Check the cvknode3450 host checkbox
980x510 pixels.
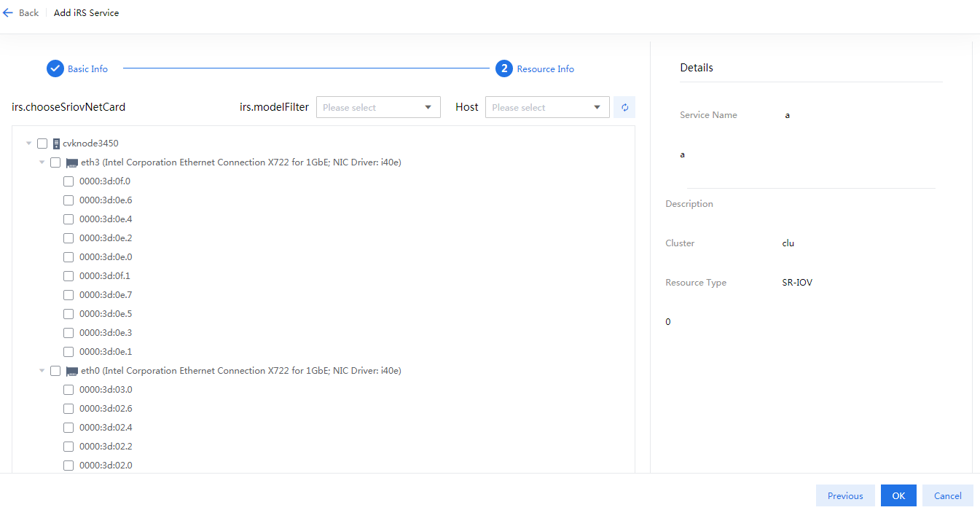tap(42, 144)
